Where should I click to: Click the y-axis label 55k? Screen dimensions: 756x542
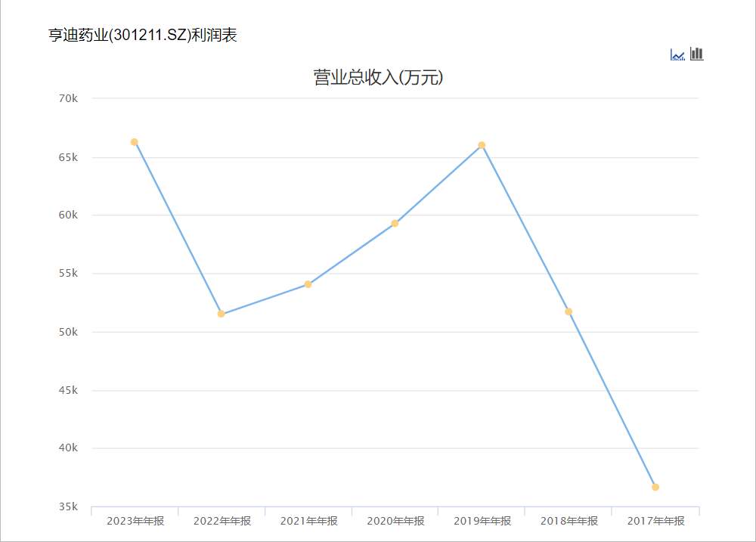68,274
